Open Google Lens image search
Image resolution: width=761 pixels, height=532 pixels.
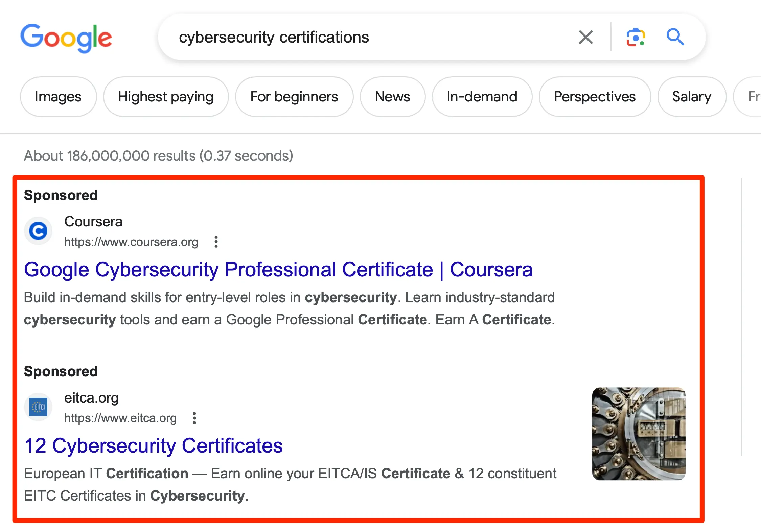636,37
